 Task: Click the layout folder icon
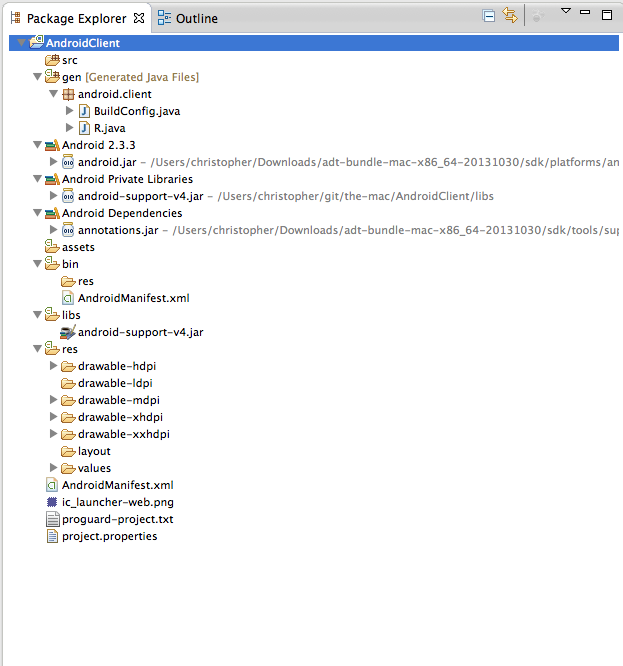(68, 452)
